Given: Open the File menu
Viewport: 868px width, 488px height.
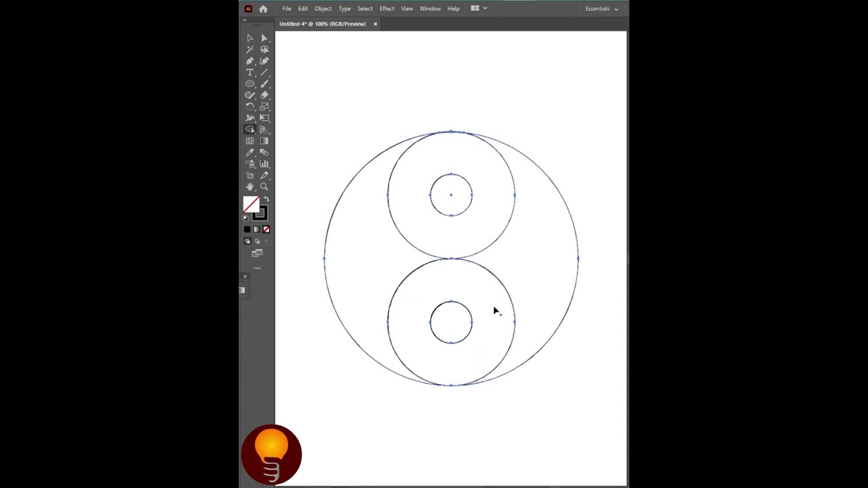Looking at the screenshot, I should (287, 9).
